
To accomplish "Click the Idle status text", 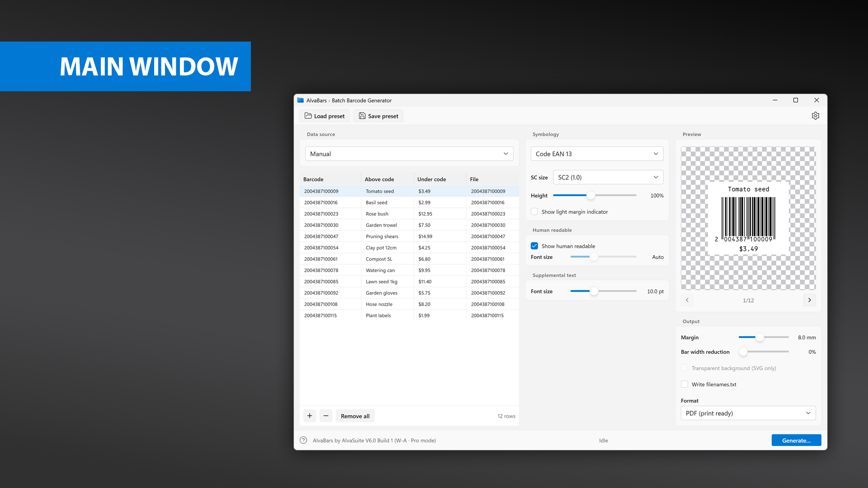I will [x=604, y=441].
